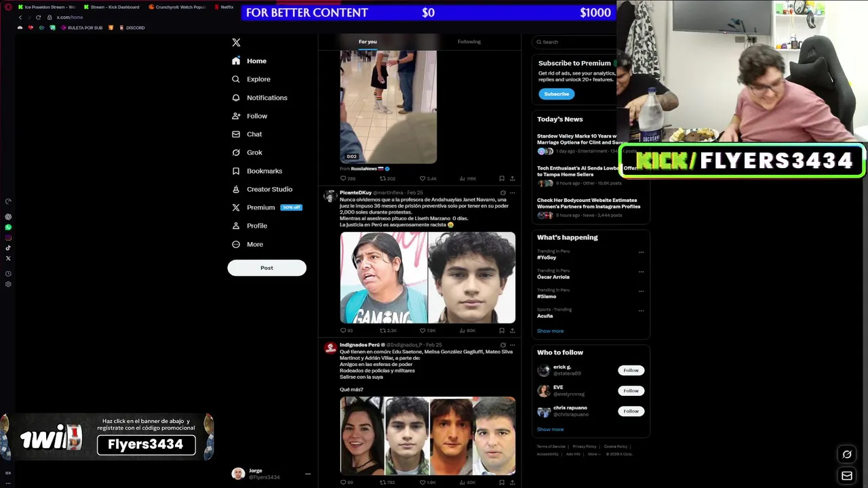Click Show more under What's happening

[550, 331]
